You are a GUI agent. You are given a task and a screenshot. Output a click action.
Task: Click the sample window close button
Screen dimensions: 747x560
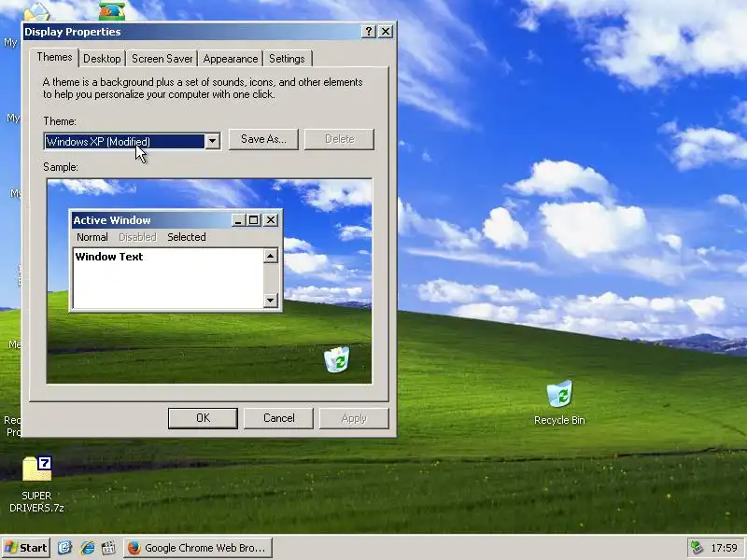coord(271,220)
